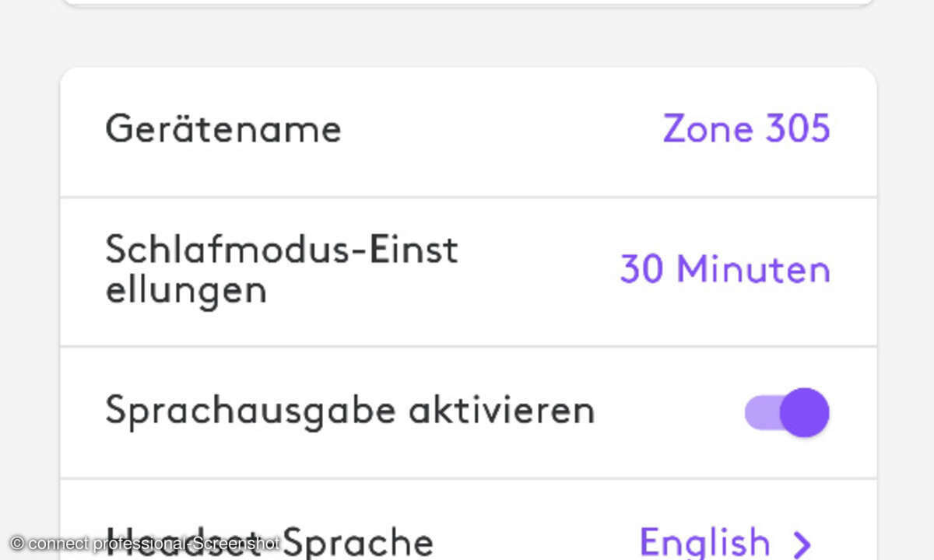The height and width of the screenshot is (560, 934).
Task: Click the Zone 305 device name
Action: pyautogui.click(x=746, y=128)
